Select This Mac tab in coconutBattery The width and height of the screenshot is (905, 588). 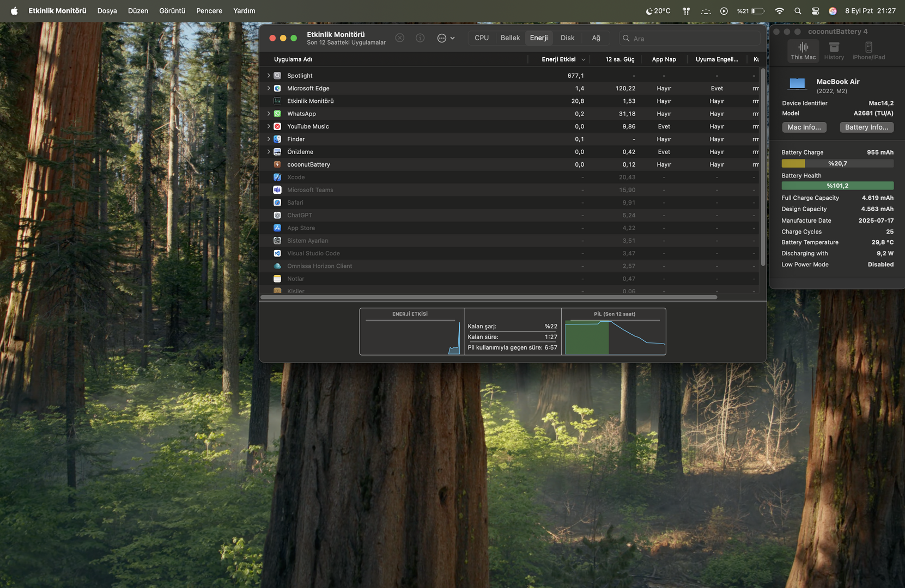(803, 51)
